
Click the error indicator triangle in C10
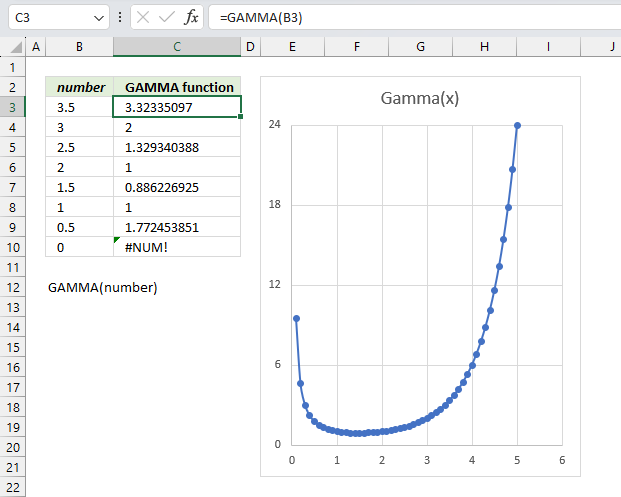[116, 240]
